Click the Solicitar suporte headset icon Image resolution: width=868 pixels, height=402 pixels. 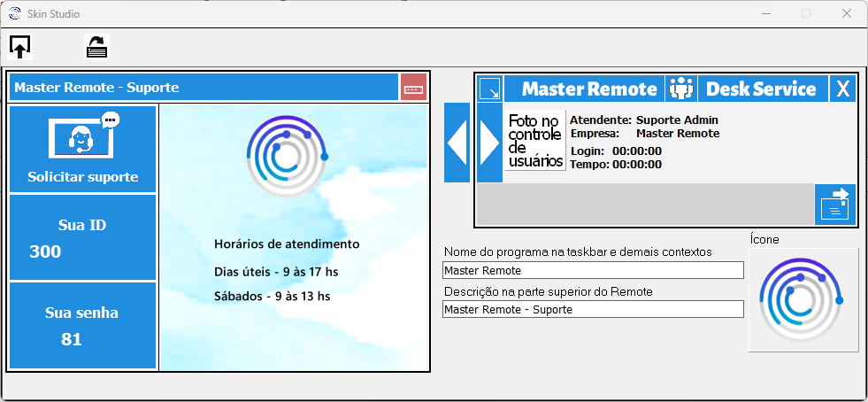tap(83, 135)
